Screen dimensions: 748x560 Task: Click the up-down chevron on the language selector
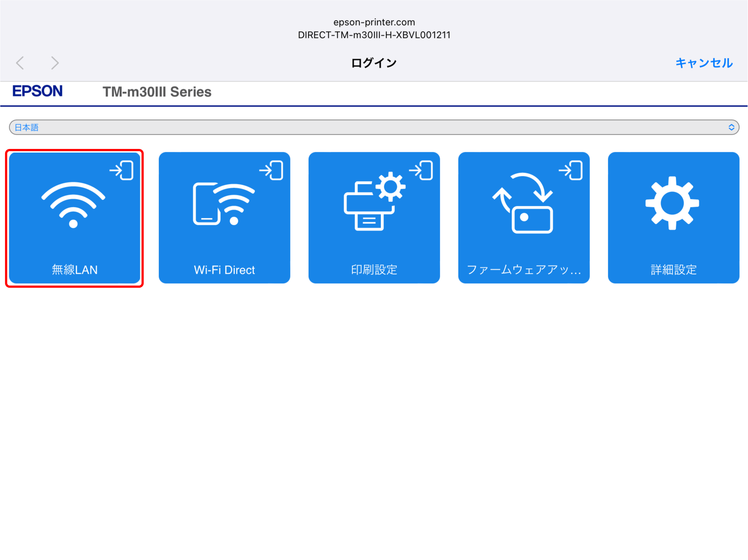pos(731,127)
